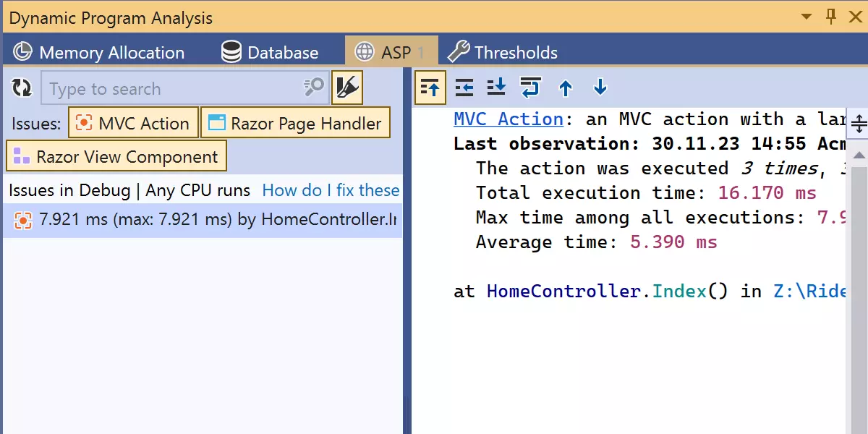Click the scroll-to-end toolbar icon

[497, 88]
